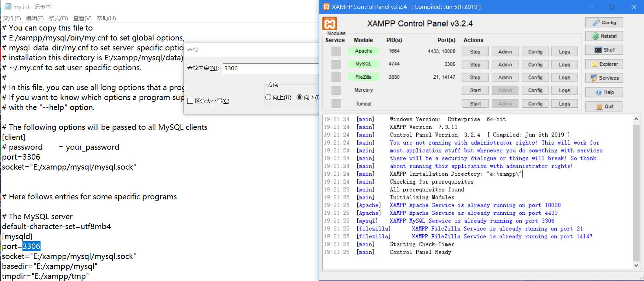The width and height of the screenshot is (644, 281).
Task: Click Apache ports 4433, 10000 value
Action: tap(441, 51)
